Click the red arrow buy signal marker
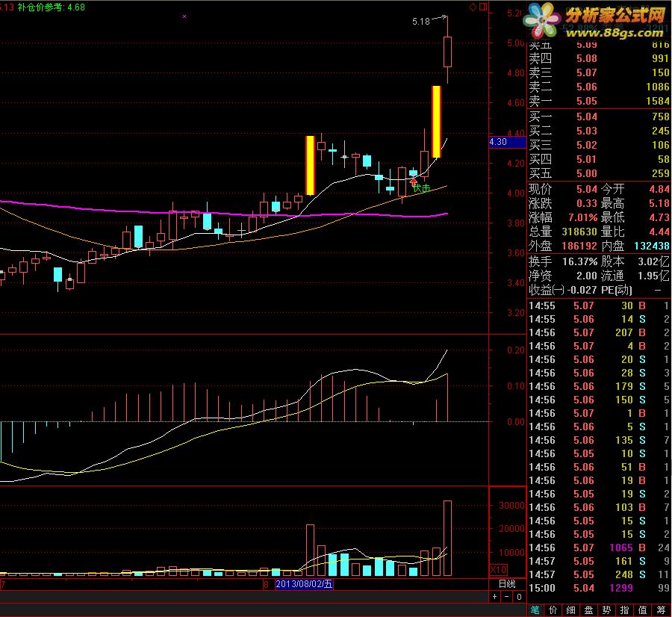Image resolution: width=672 pixels, height=617 pixels. (414, 182)
